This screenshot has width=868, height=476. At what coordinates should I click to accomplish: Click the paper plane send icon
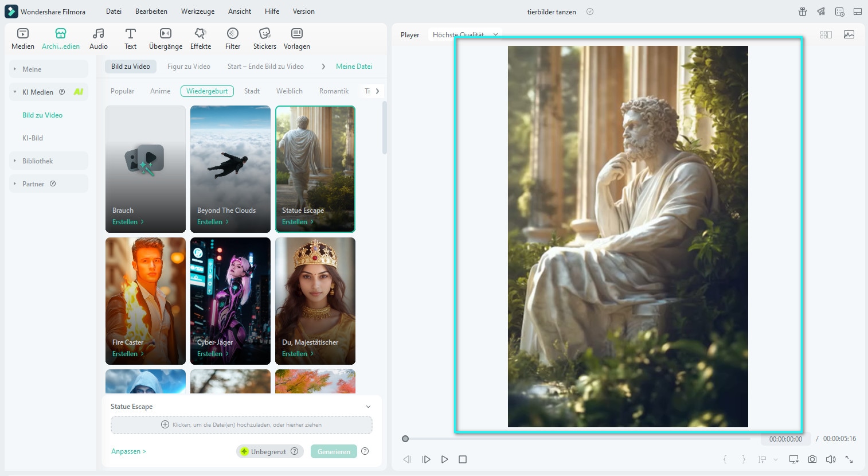click(x=821, y=11)
